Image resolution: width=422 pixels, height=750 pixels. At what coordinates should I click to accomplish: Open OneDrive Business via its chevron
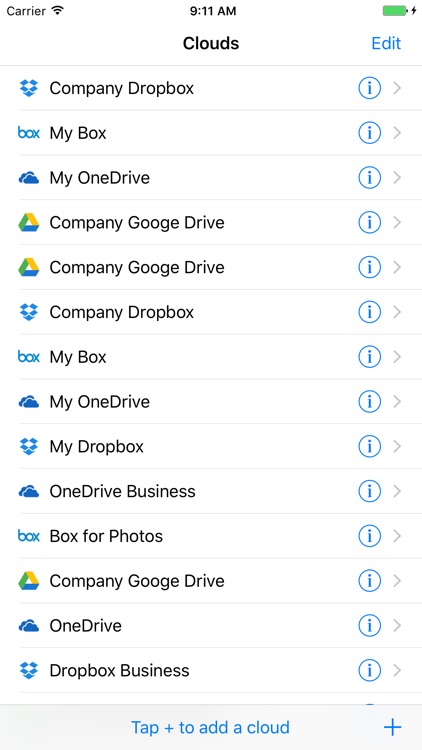[x=397, y=492]
